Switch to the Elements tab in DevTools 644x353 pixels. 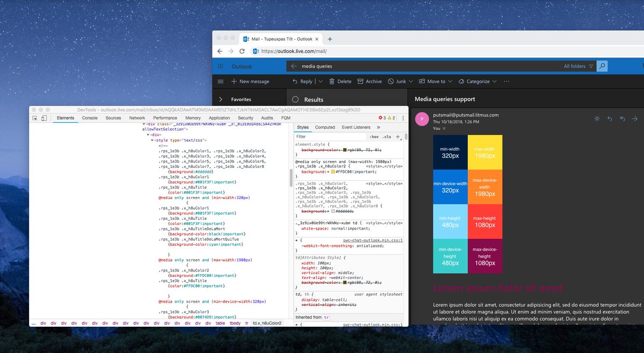pyautogui.click(x=65, y=118)
